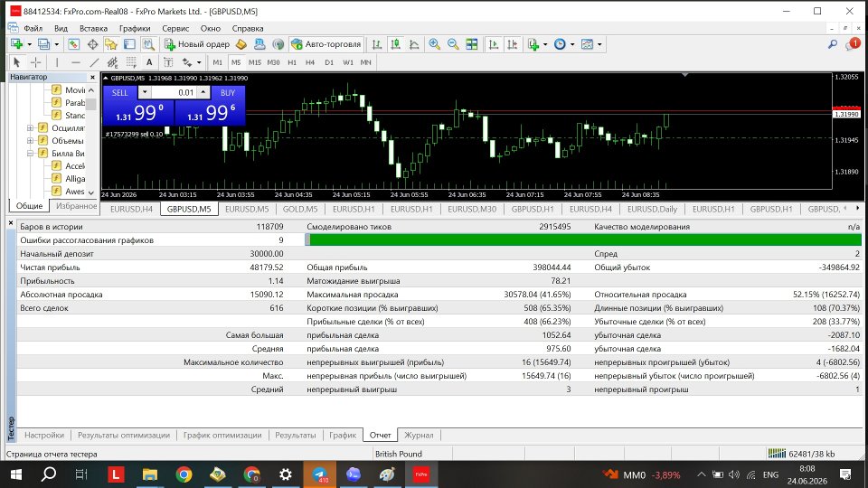Tile chart windows using grid icon
The width and height of the screenshot is (868, 488).
point(472,44)
